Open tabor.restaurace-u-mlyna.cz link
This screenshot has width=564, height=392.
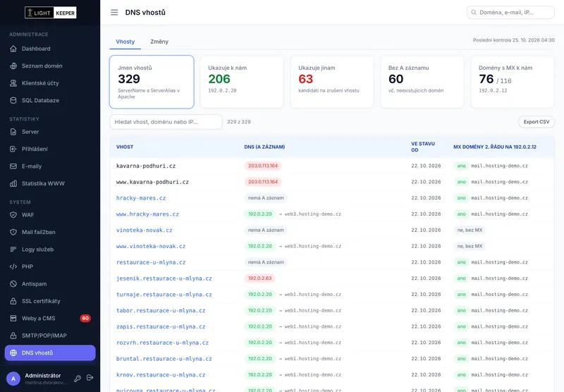pyautogui.click(x=161, y=311)
